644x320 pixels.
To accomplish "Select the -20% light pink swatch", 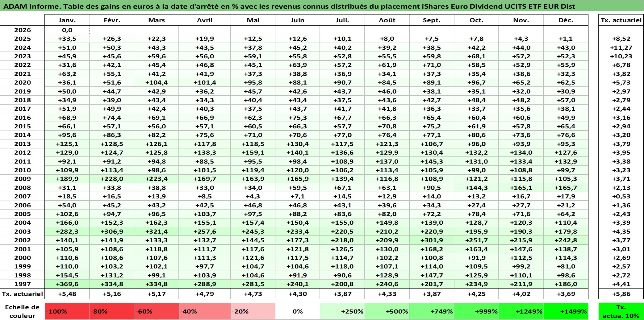I will (x=253, y=311).
